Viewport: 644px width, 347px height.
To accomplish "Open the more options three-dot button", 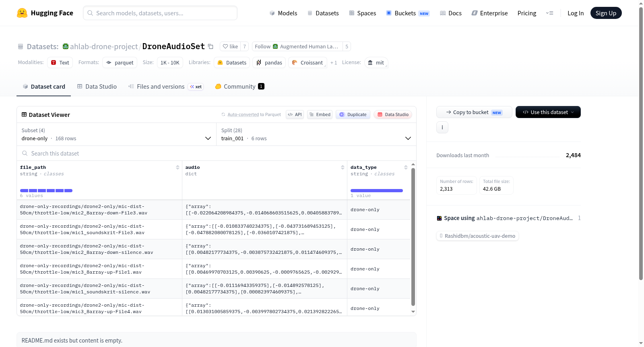I will [442, 127].
